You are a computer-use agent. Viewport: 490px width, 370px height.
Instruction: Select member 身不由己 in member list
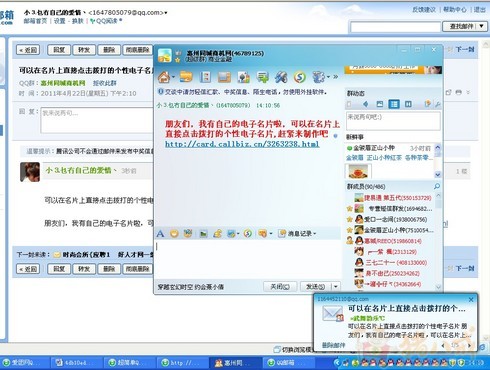[x=393, y=273]
